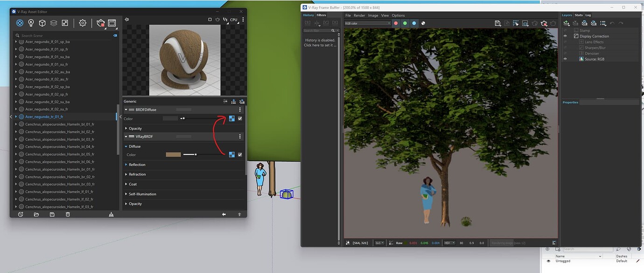This screenshot has height=273, width=644.
Task: Open the Image menu in frame buffer
Action: point(372,15)
